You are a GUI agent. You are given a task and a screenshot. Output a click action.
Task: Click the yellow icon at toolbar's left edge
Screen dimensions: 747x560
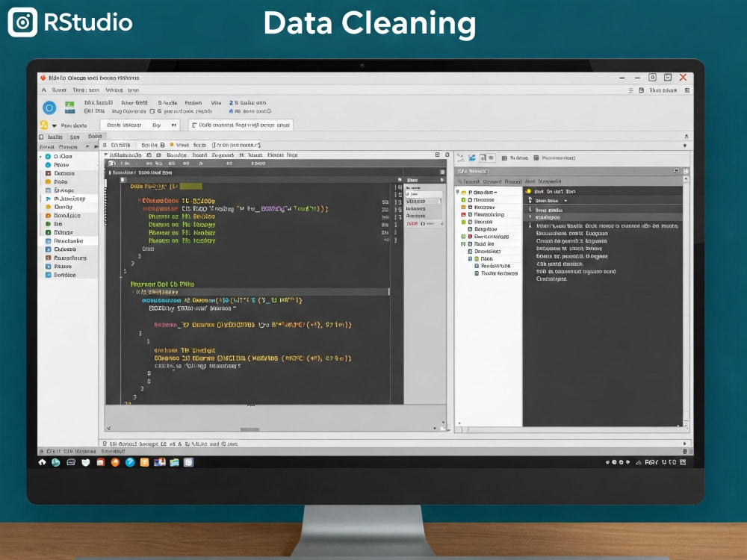click(x=44, y=125)
